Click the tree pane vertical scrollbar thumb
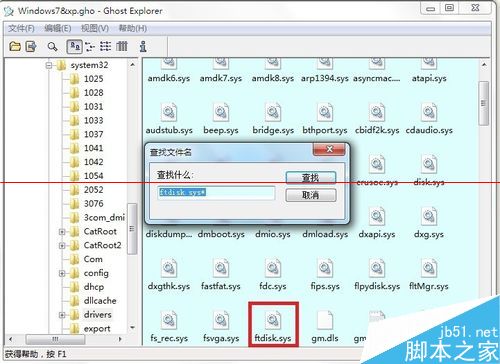 coord(132,229)
